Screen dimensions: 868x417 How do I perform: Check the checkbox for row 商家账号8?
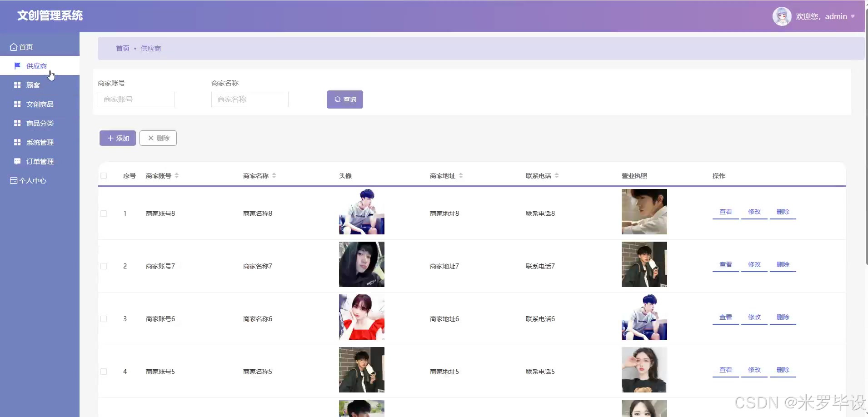click(104, 213)
